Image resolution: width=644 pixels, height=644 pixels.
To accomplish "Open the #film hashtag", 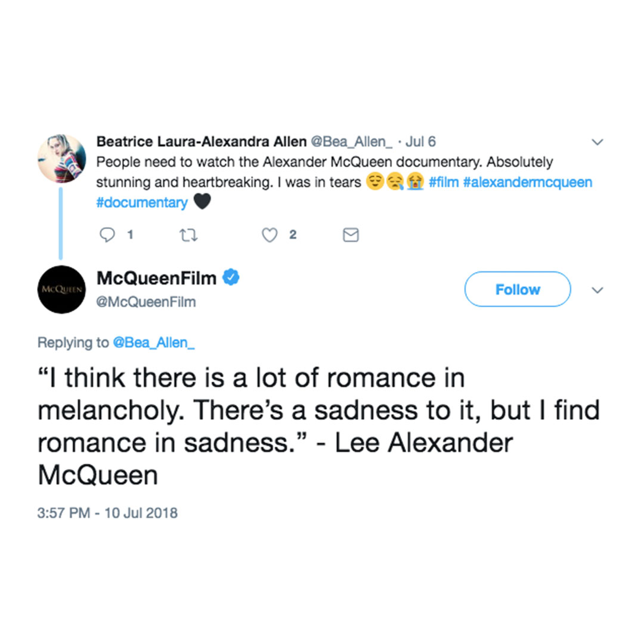I will 444,182.
